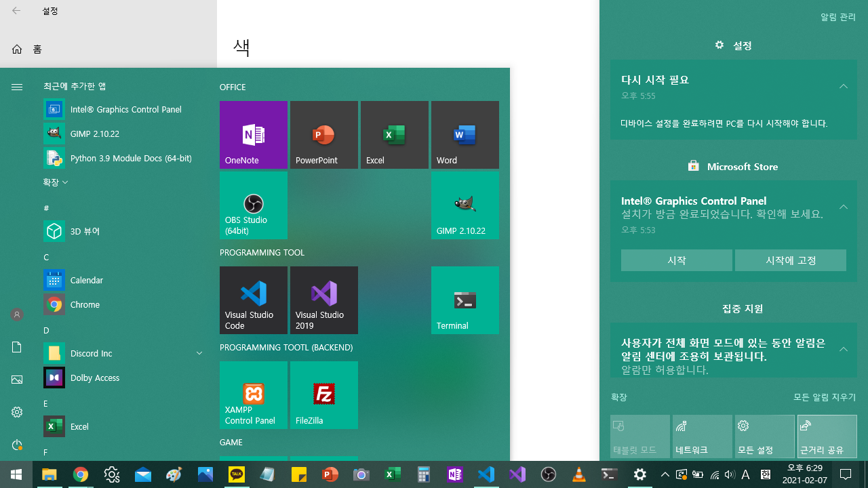Click the user account icon in Start sidebar
Screen dimensions: 868x488
click(x=17, y=314)
